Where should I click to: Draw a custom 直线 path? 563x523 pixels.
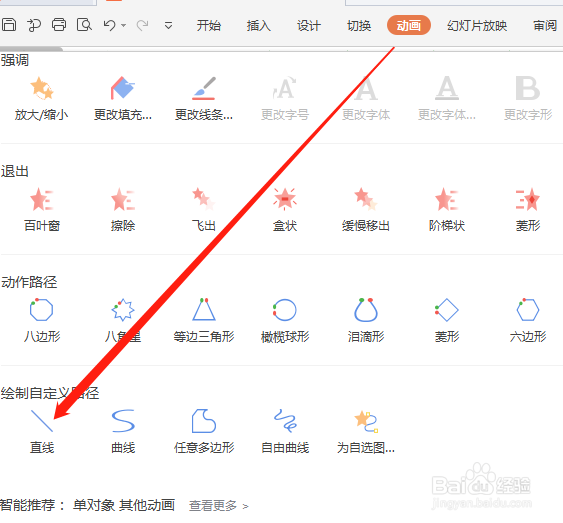pos(42,431)
